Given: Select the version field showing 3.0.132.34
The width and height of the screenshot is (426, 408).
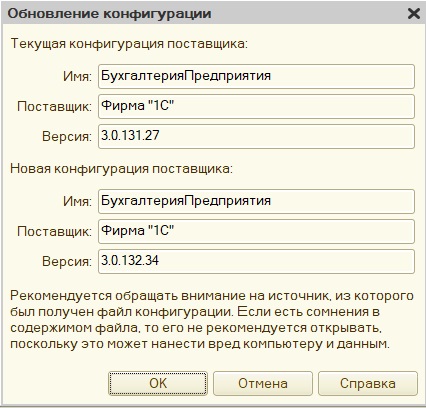Looking at the screenshot, I should point(256,261).
